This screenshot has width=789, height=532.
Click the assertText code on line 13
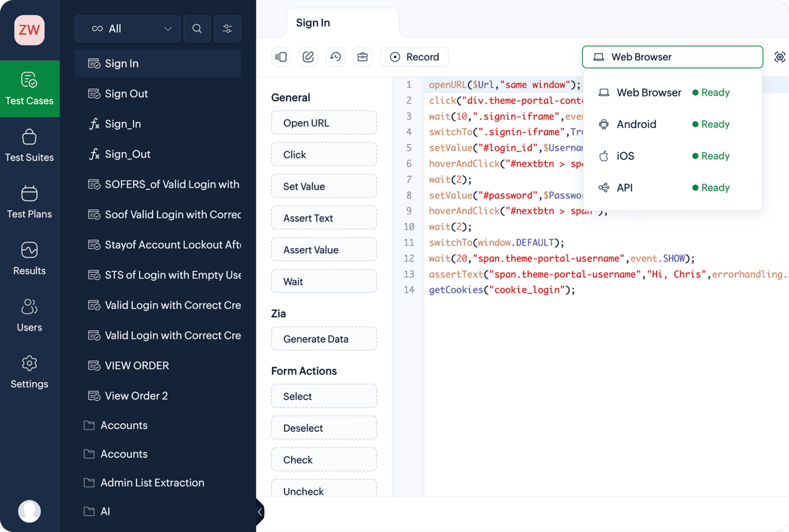pyautogui.click(x=608, y=274)
